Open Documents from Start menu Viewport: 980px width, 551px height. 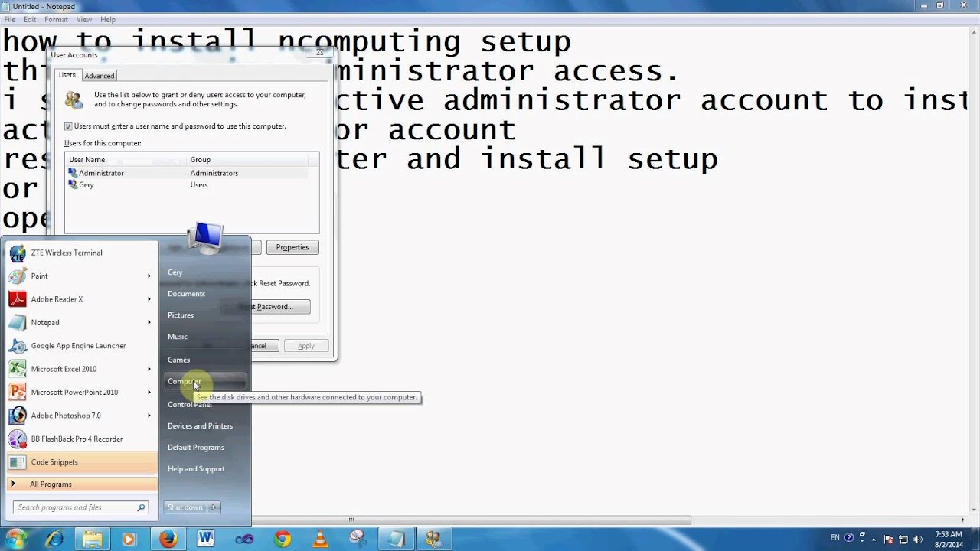[186, 294]
